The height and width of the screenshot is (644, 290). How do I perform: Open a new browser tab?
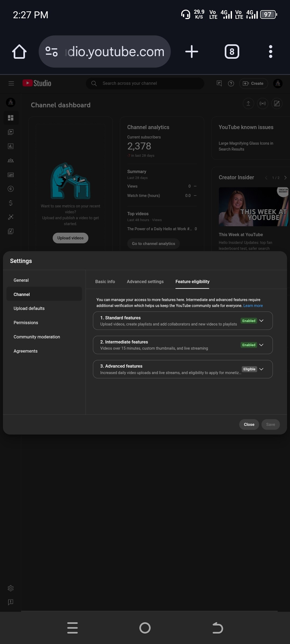(x=192, y=52)
